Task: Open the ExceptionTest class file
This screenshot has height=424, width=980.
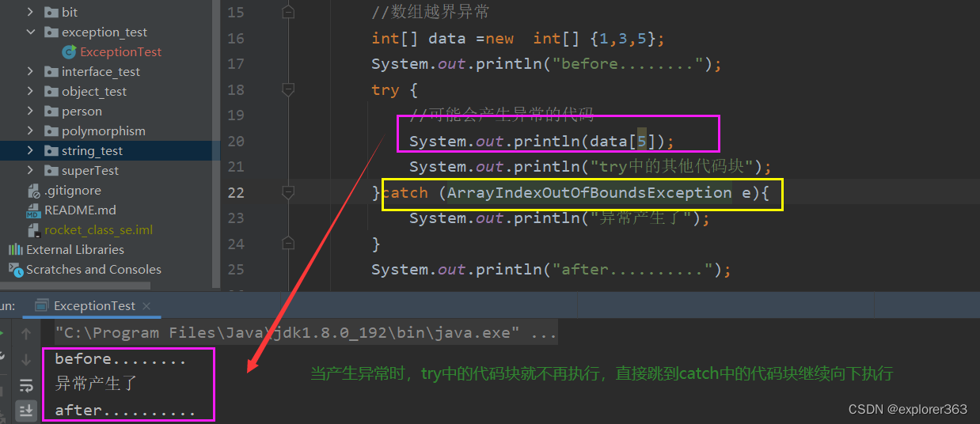Action: [121, 52]
